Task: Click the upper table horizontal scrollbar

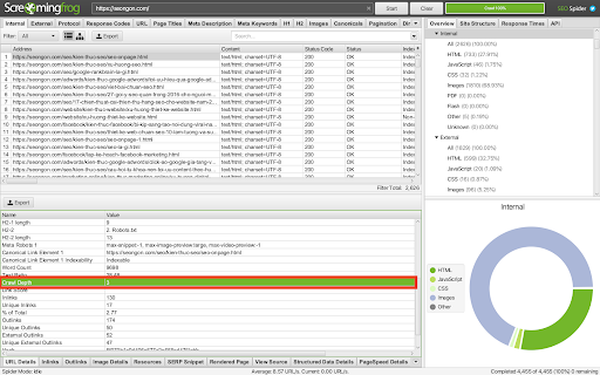Action: pyautogui.click(x=209, y=181)
